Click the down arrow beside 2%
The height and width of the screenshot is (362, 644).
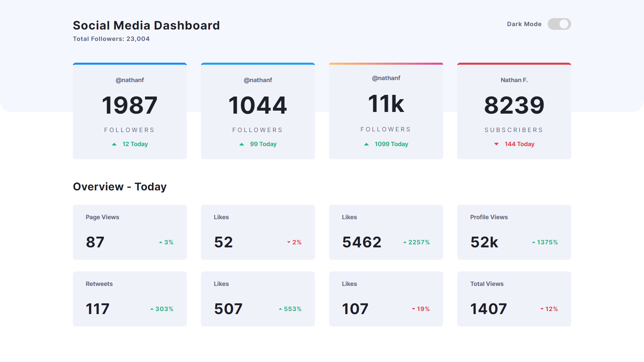point(288,242)
